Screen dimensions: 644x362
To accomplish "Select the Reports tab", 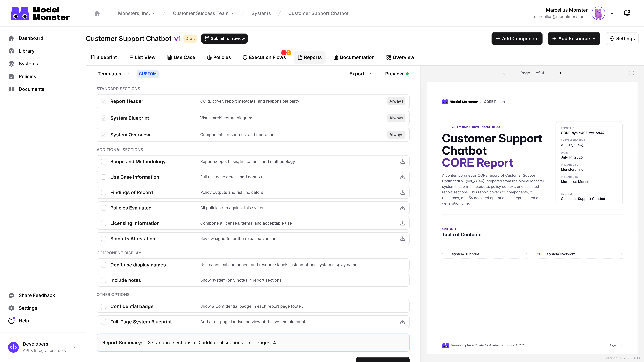I will click(x=309, y=57).
